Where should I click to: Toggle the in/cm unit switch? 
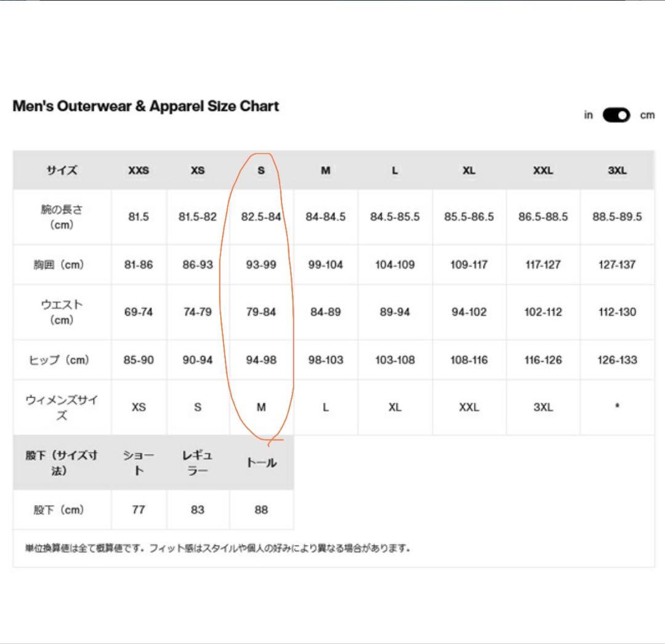[x=616, y=115]
